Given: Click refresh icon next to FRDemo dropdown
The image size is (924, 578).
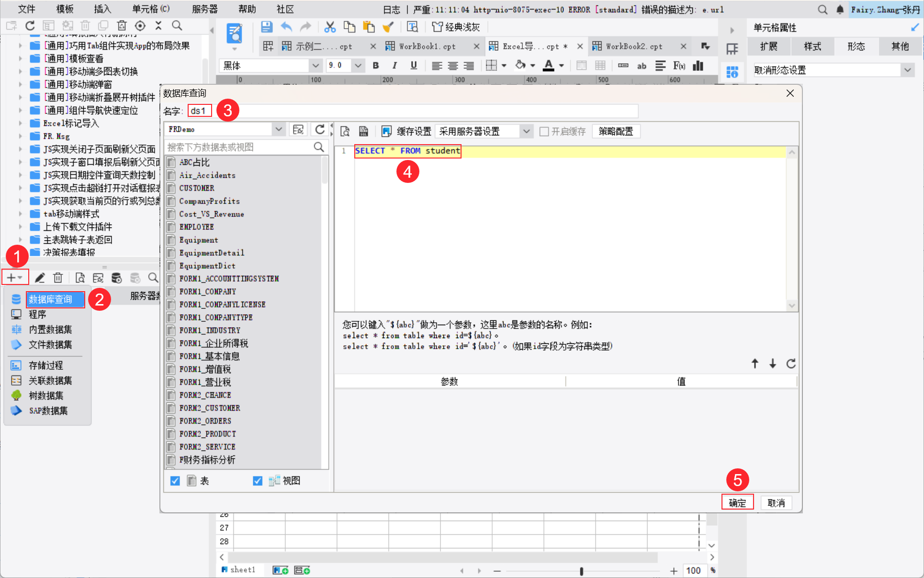Looking at the screenshot, I should [320, 129].
